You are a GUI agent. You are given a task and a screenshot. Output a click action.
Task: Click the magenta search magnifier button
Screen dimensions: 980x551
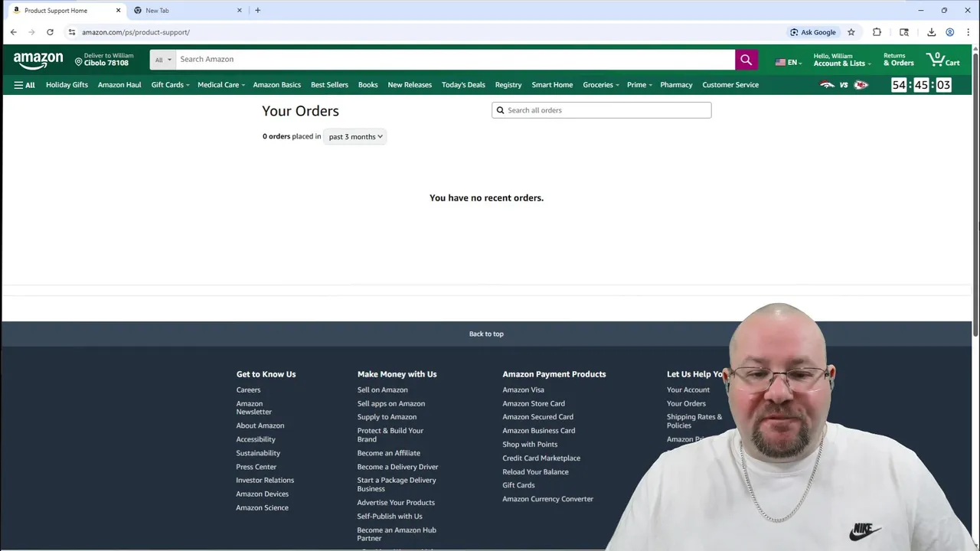pos(746,60)
